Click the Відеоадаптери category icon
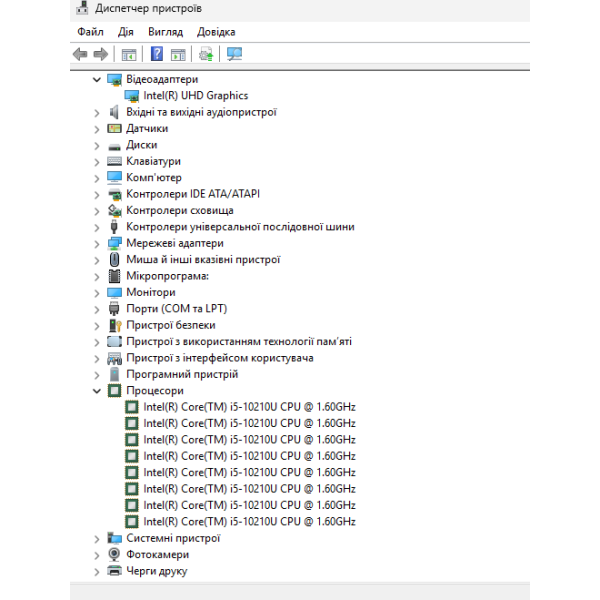The width and height of the screenshot is (600, 600). (114, 80)
